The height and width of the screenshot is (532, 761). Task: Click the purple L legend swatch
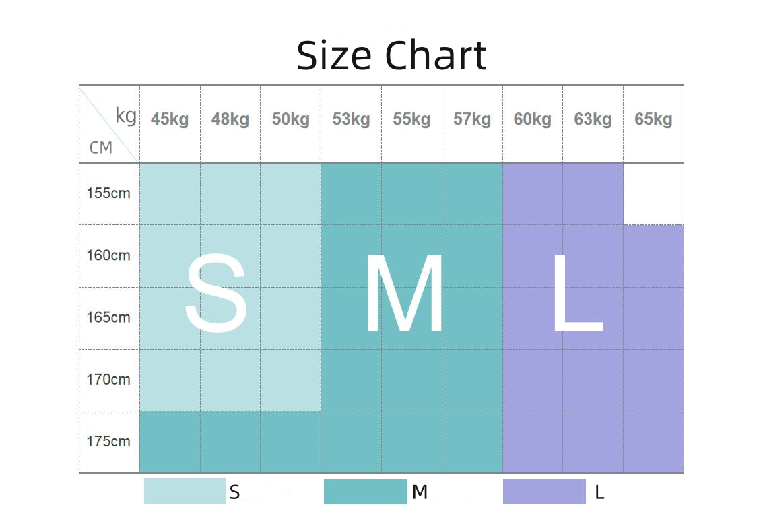coord(544,492)
